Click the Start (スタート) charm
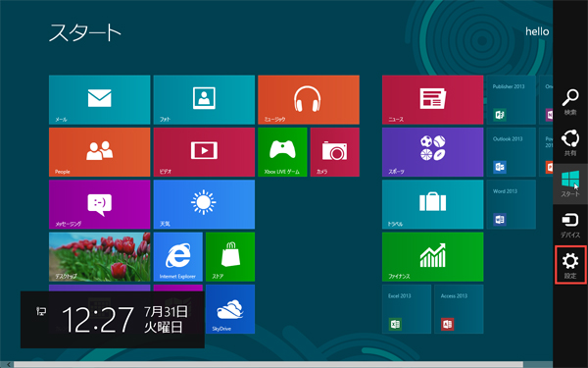The height and width of the screenshot is (368, 588). pos(570,184)
